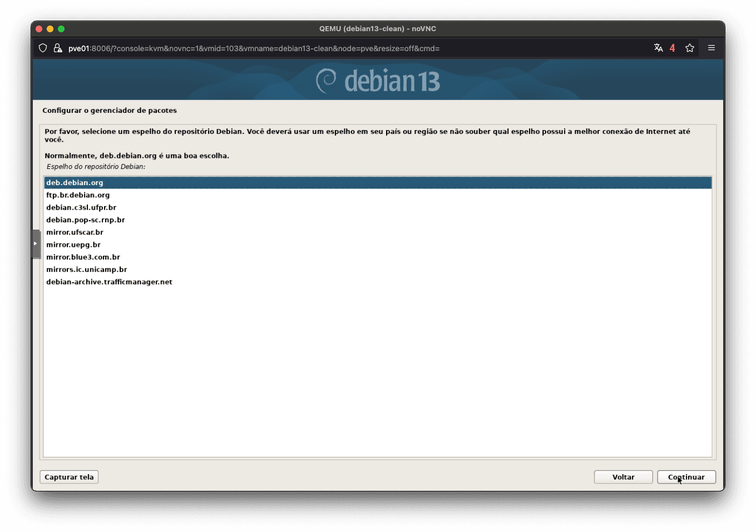Click the site security padlock icon
756x532 pixels.
tap(57, 48)
